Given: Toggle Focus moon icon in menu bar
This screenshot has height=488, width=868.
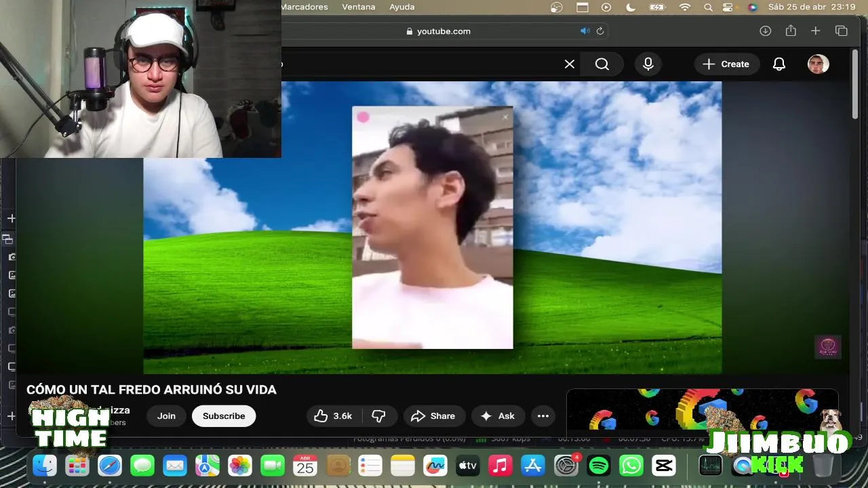Looking at the screenshot, I should coord(631,7).
